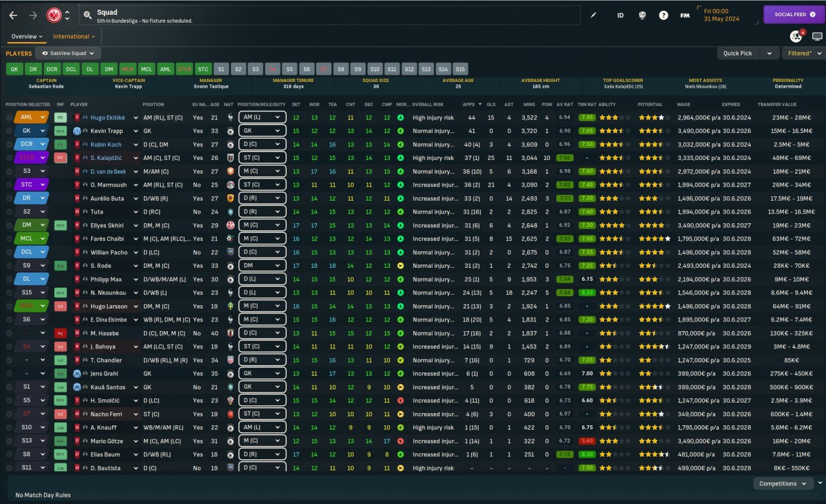Tick the selection circle for Tuta
This screenshot has height=504, width=826.
9,212
